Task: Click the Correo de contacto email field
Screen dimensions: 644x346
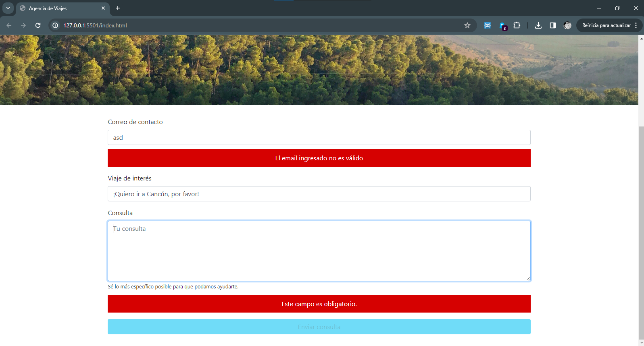Action: point(319,137)
